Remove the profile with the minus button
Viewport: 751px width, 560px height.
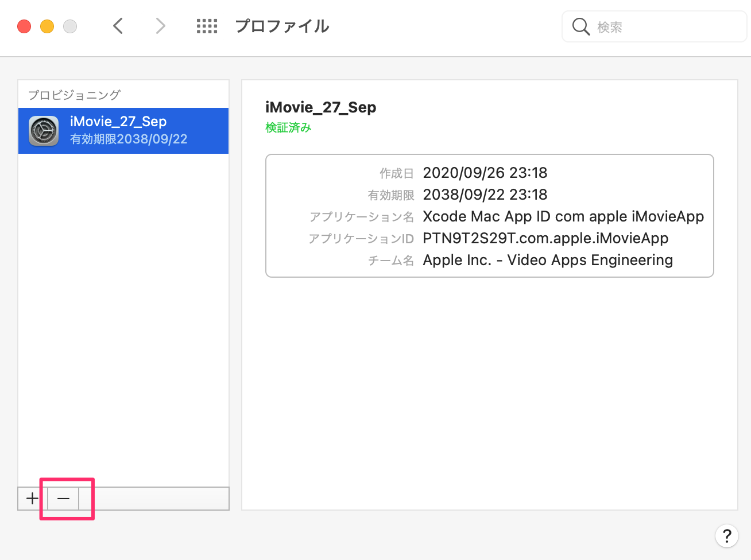coord(63,499)
